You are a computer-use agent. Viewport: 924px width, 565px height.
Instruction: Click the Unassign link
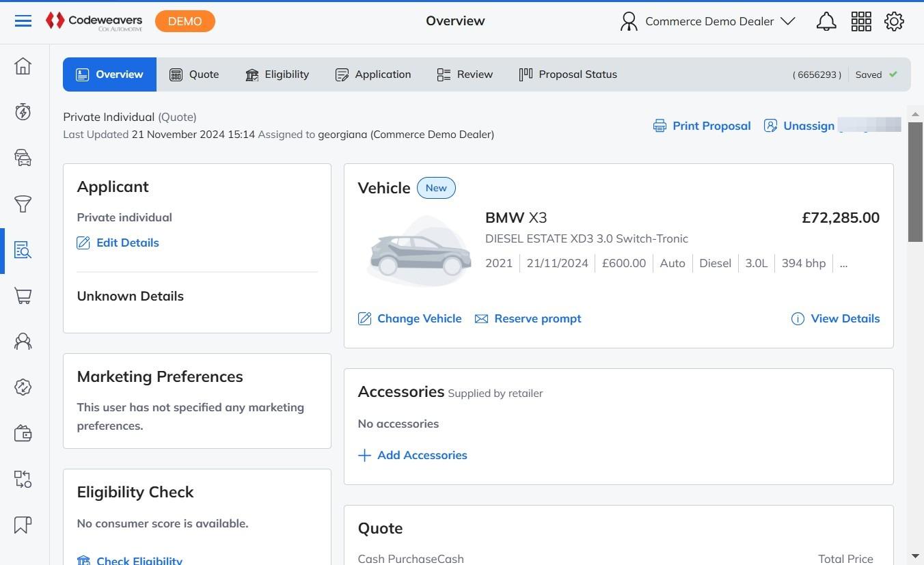pyautogui.click(x=809, y=126)
